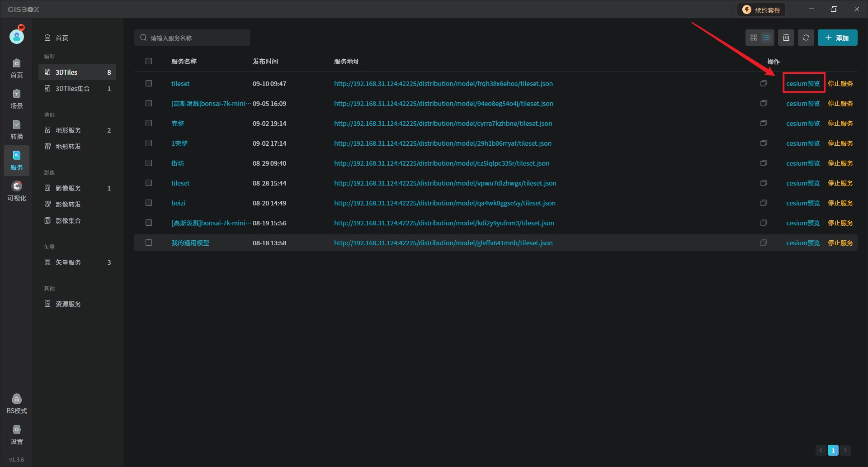Open 矢量服务 in the navigation panel
The image size is (868, 467).
pos(68,262)
